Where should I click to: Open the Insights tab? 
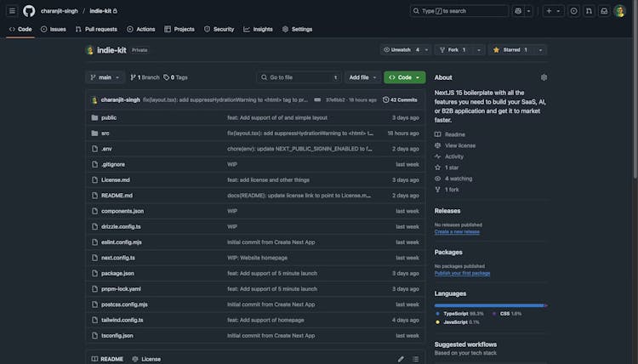(x=258, y=29)
